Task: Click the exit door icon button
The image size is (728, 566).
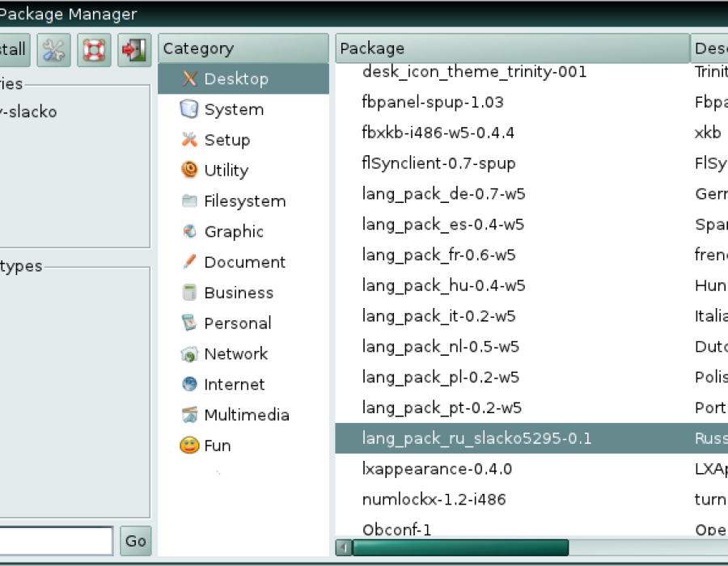Action: pyautogui.click(x=134, y=49)
